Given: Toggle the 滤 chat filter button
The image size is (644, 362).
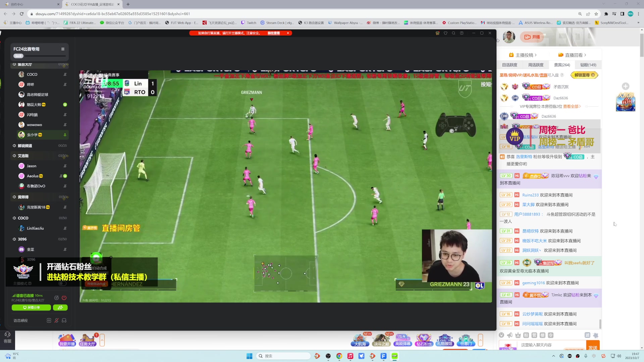Looking at the screenshot, I should click(x=587, y=335).
